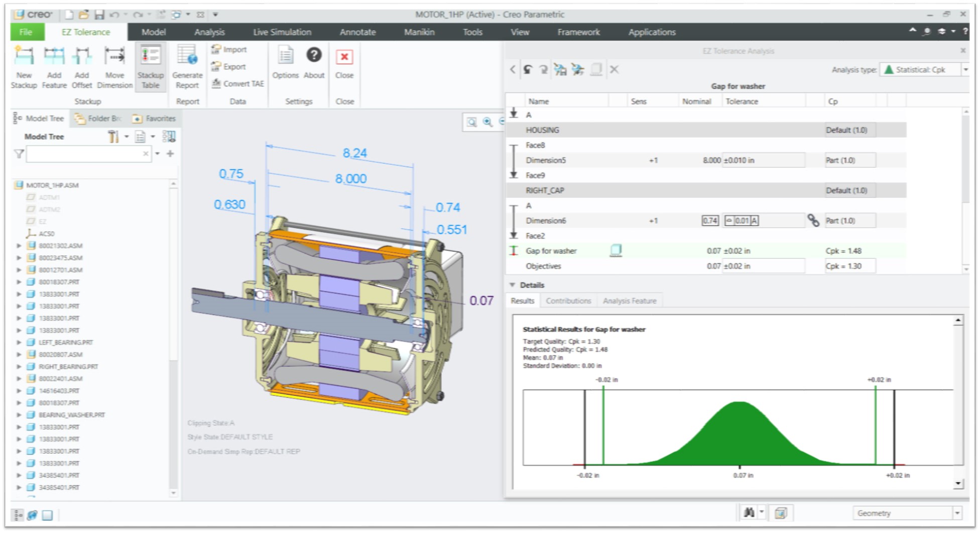
Task: Open the File menu
Action: tap(26, 32)
